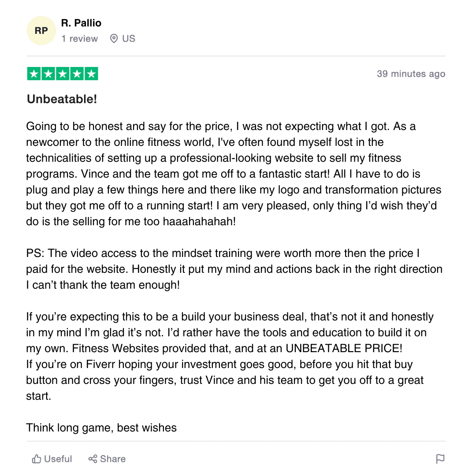Click the '39 minutes ago' timestamp
Image resolution: width=476 pixels, height=476 pixels.
point(411,74)
